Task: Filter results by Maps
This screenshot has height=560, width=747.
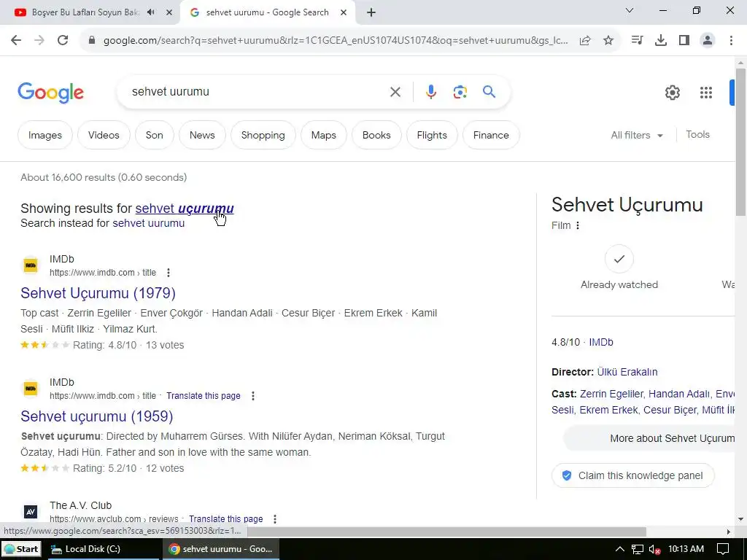Action: pos(323,135)
